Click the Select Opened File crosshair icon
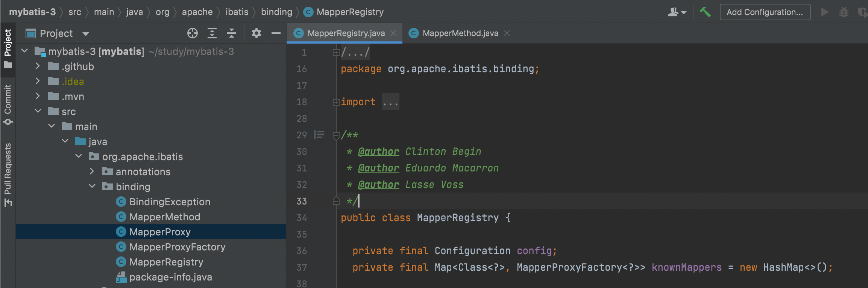 pyautogui.click(x=193, y=33)
